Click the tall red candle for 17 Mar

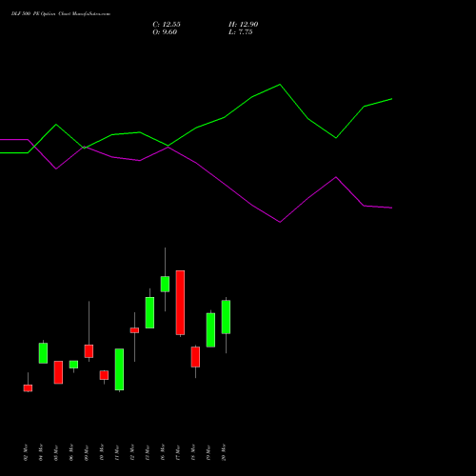[x=180, y=303]
